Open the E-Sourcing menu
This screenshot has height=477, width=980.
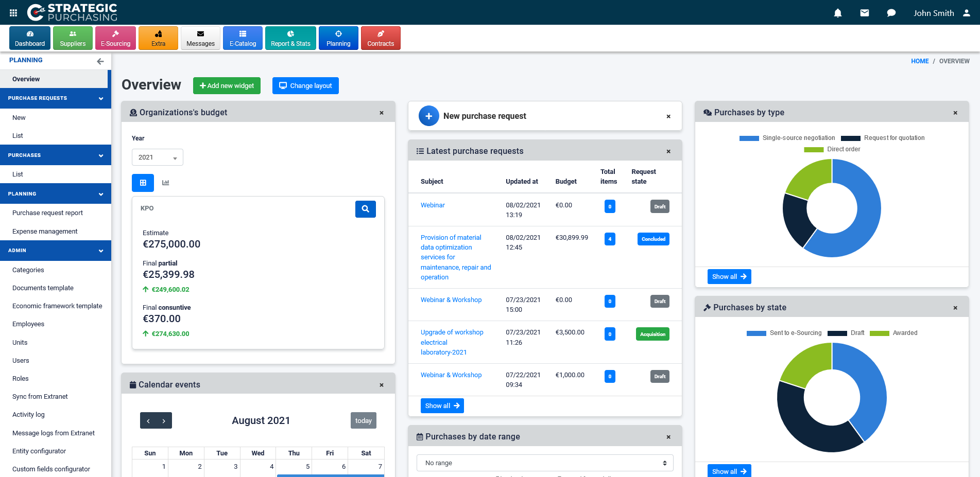[x=115, y=38]
